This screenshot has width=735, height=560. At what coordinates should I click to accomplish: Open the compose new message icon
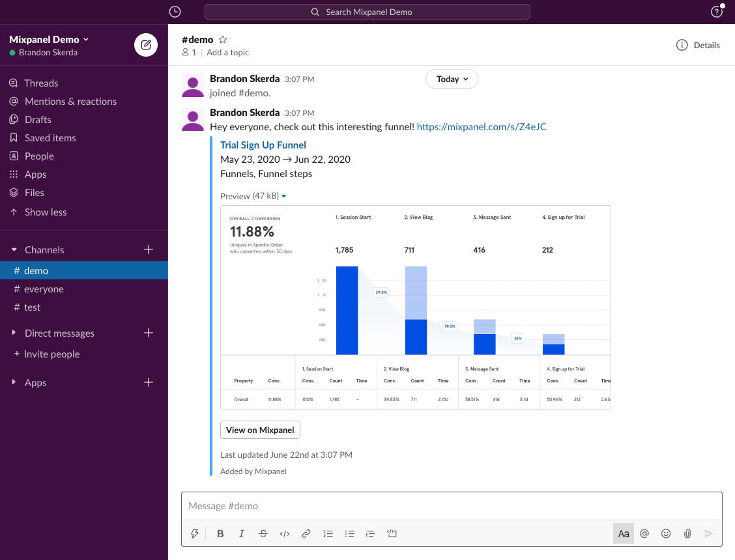(x=146, y=45)
